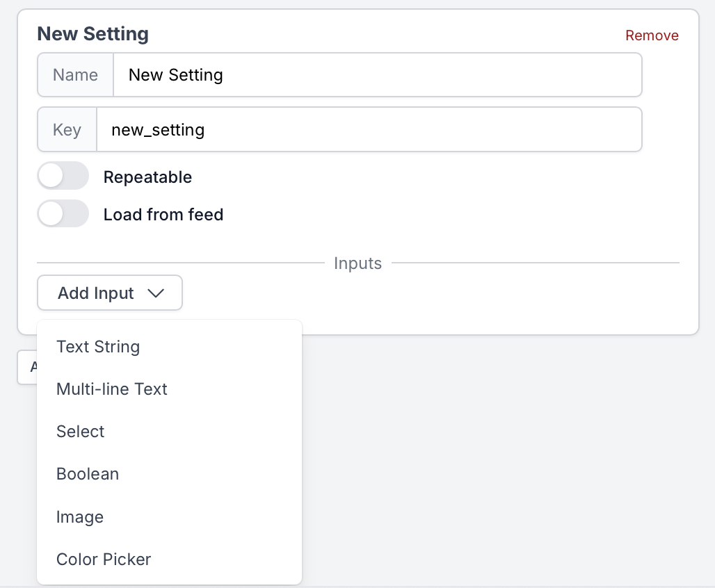Enable the Repeatable toggle
This screenshot has height=588, width=715.
[63, 176]
